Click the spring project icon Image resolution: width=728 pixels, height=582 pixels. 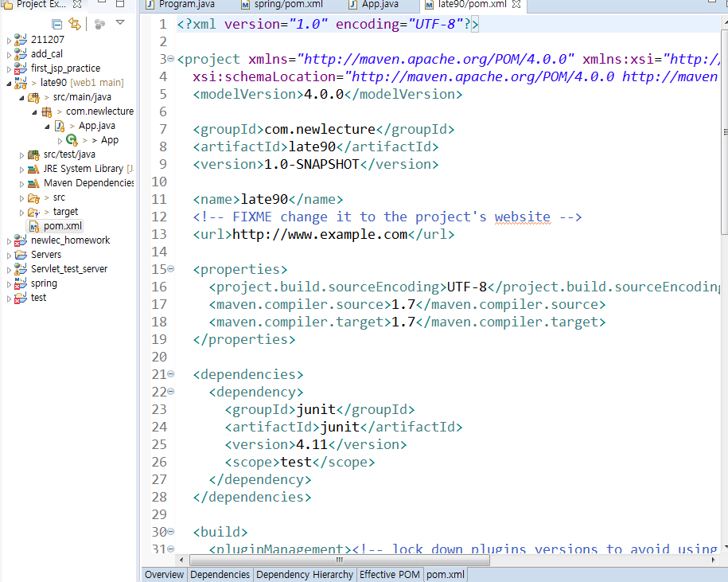pyautogui.click(x=21, y=283)
